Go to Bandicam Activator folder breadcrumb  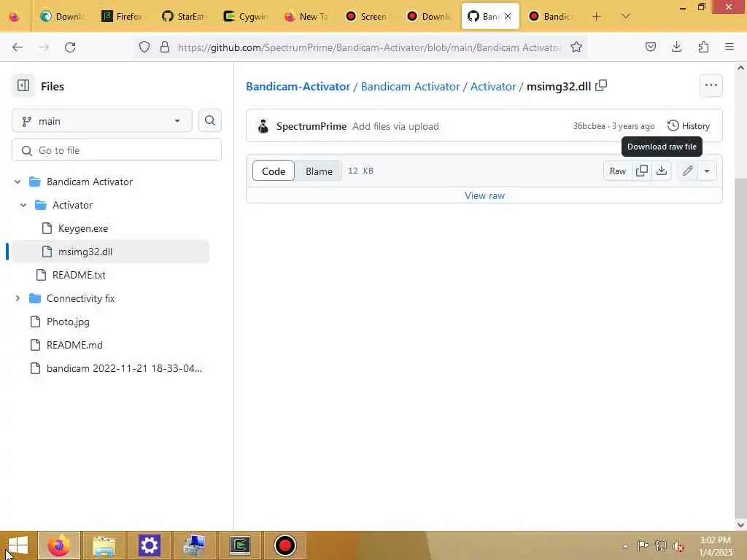(410, 86)
